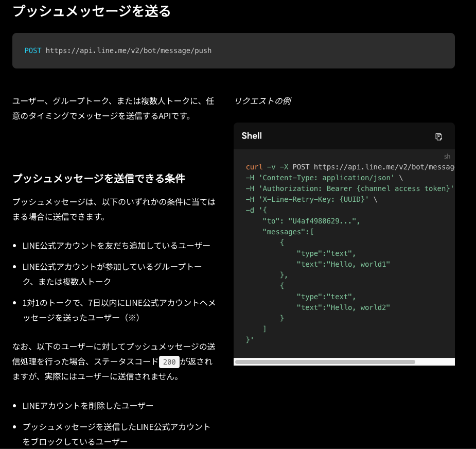Click the "text":"Hello, world1" line
This screenshot has width=476, height=449.
pos(343,264)
